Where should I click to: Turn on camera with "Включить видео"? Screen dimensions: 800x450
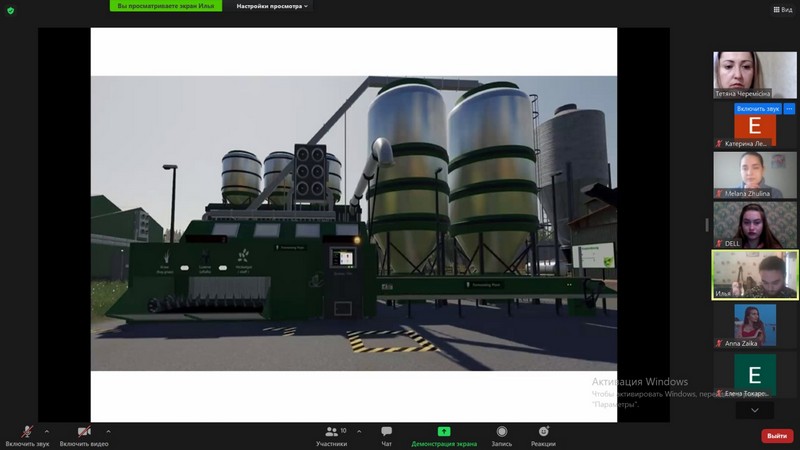point(84,436)
